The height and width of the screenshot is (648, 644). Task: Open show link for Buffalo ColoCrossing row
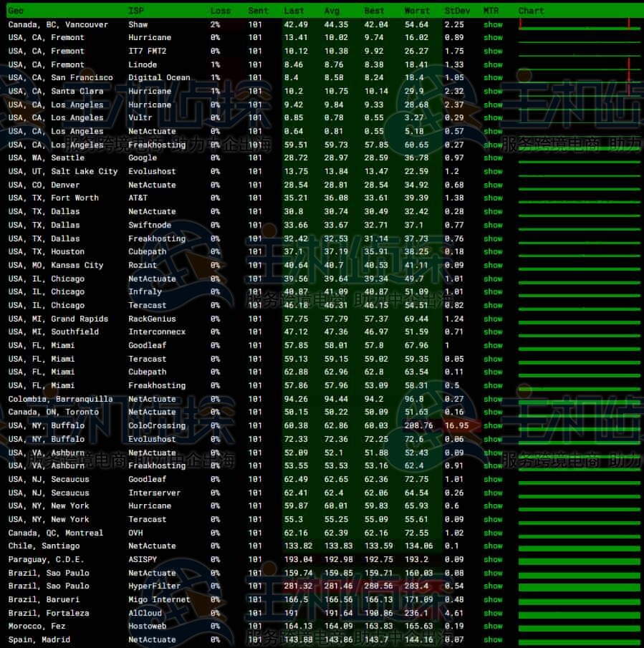coord(493,426)
